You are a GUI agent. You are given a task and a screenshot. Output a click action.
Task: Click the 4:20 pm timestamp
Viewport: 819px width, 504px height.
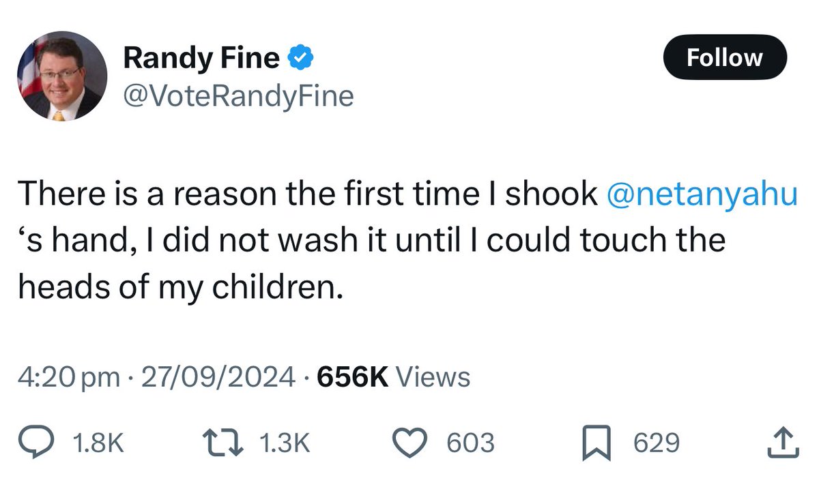(x=70, y=376)
